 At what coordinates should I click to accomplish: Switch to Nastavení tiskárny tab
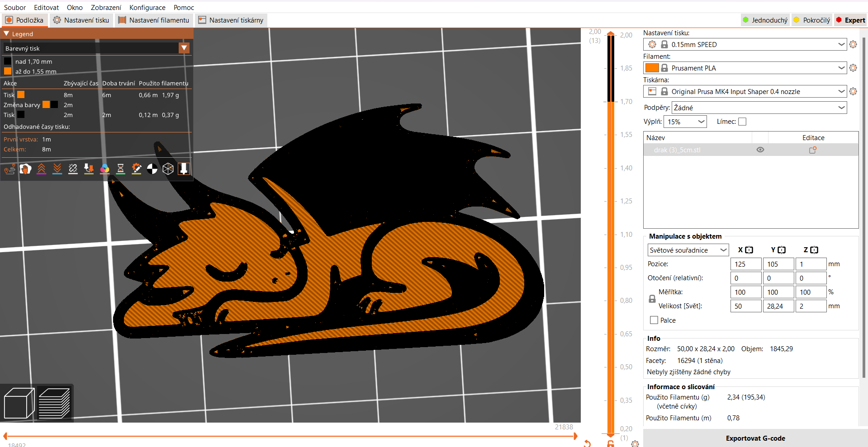[231, 20]
